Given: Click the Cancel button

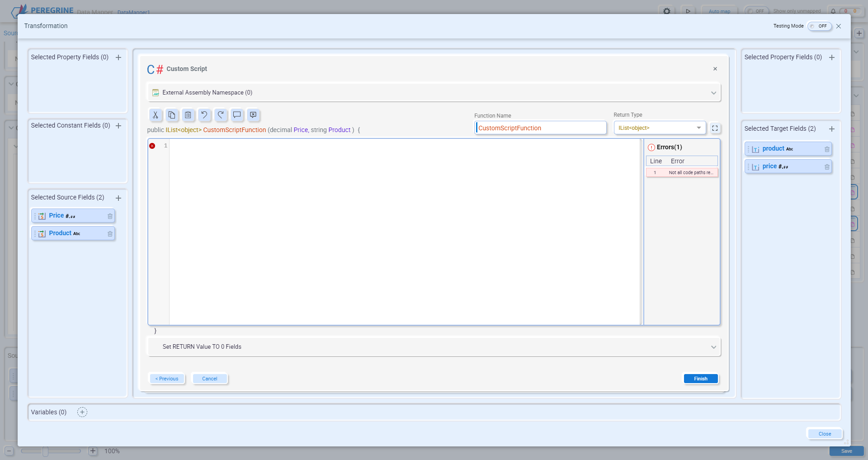Looking at the screenshot, I should coord(210,379).
